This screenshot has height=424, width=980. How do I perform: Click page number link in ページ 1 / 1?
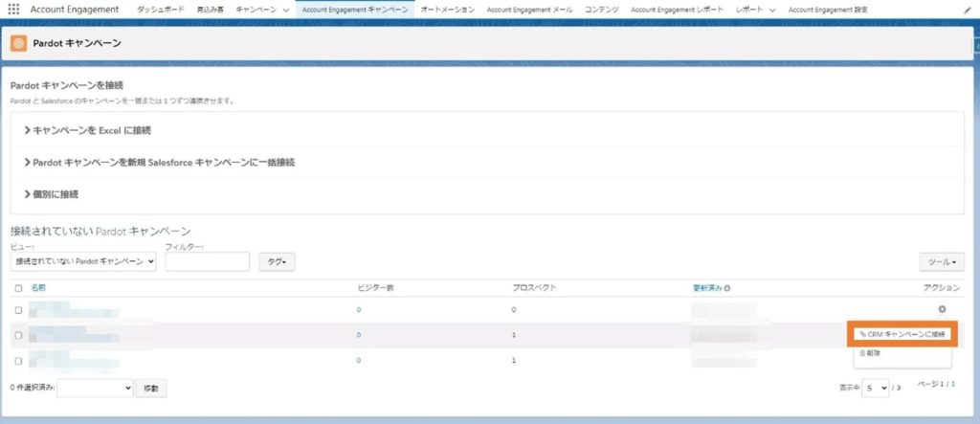(952, 384)
